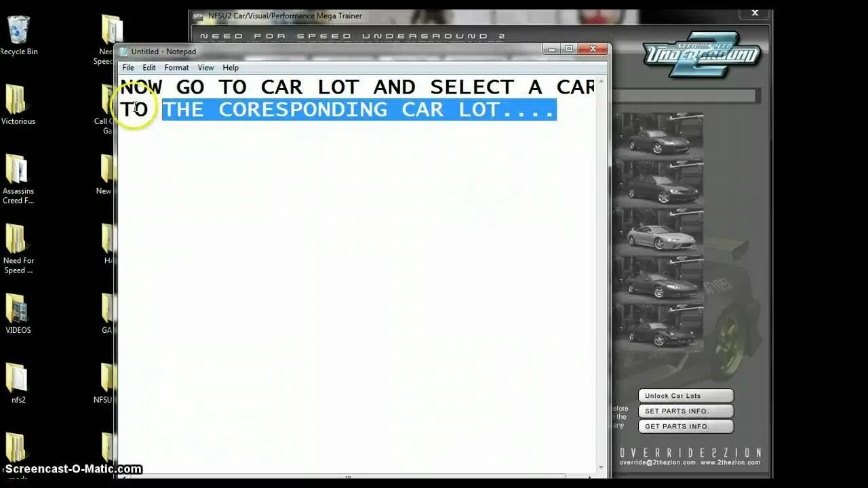Click the GET PARTS INFO. button

[686, 426]
